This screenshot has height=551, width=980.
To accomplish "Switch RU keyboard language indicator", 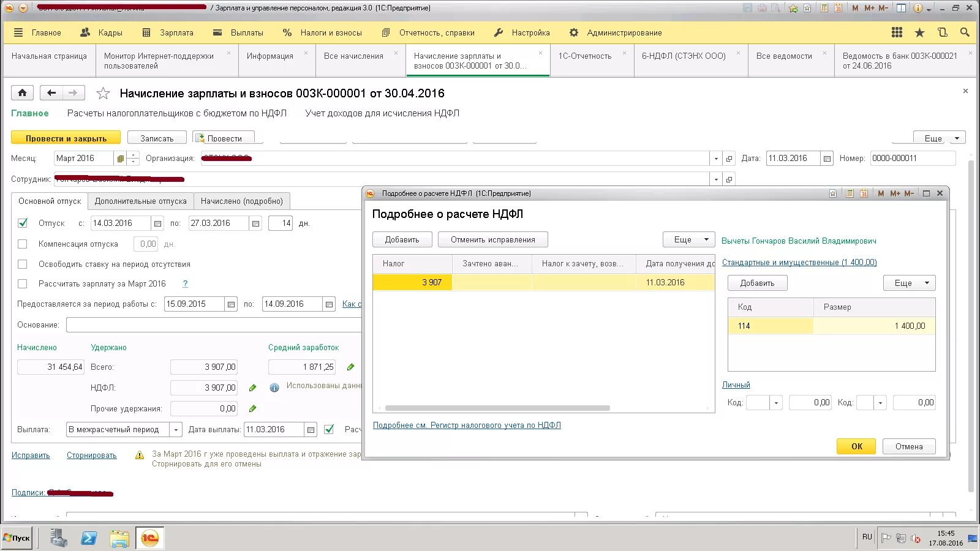I will 867,537.
